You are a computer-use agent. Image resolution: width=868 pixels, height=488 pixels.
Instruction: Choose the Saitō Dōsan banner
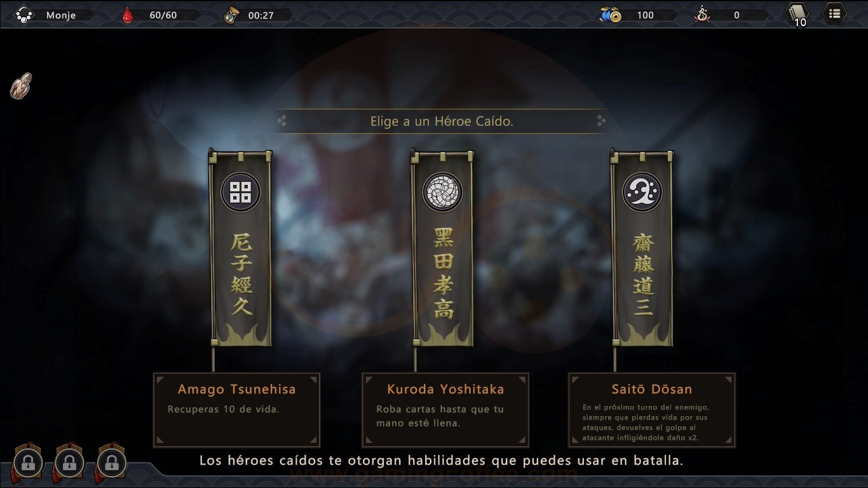642,248
